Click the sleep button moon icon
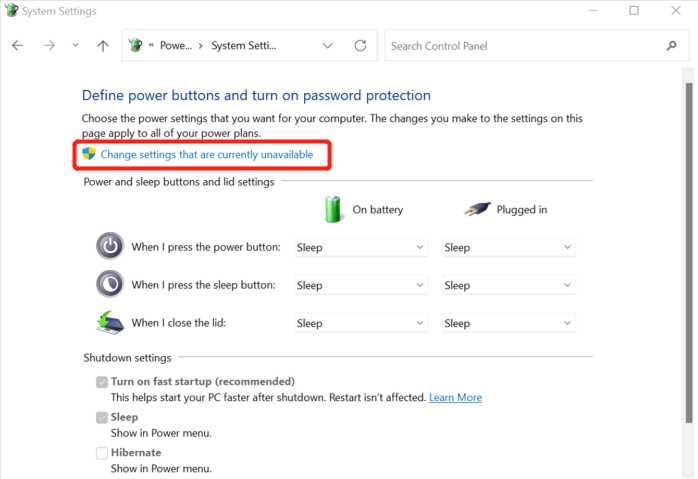 pyautogui.click(x=110, y=284)
